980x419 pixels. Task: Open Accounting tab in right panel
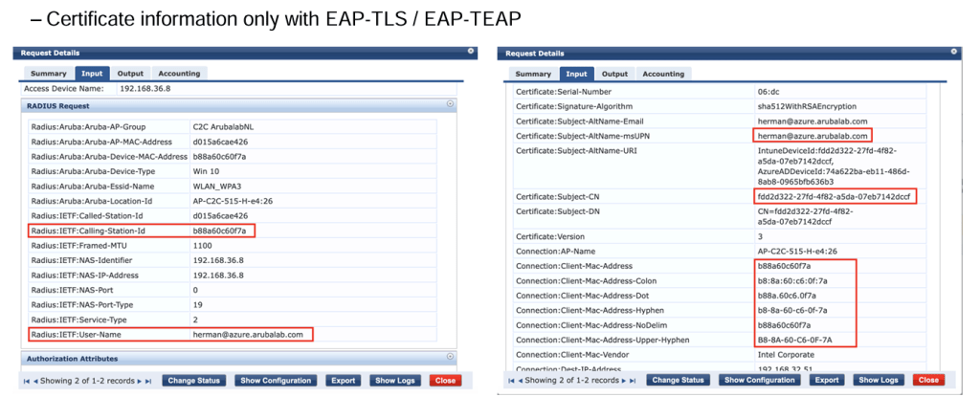click(x=663, y=74)
